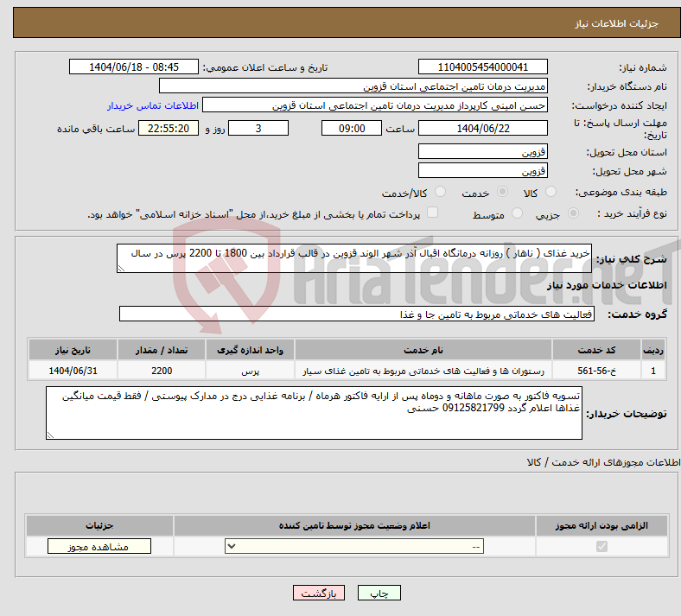Click the delivery city field قزوین
This screenshot has height=616, width=681.
[482, 170]
